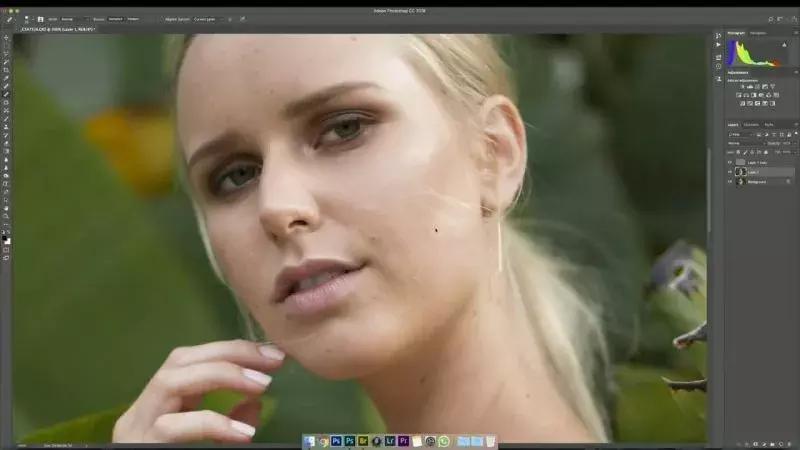Add an Invert adjustment
800x450 pixels.
pyautogui.click(x=743, y=103)
